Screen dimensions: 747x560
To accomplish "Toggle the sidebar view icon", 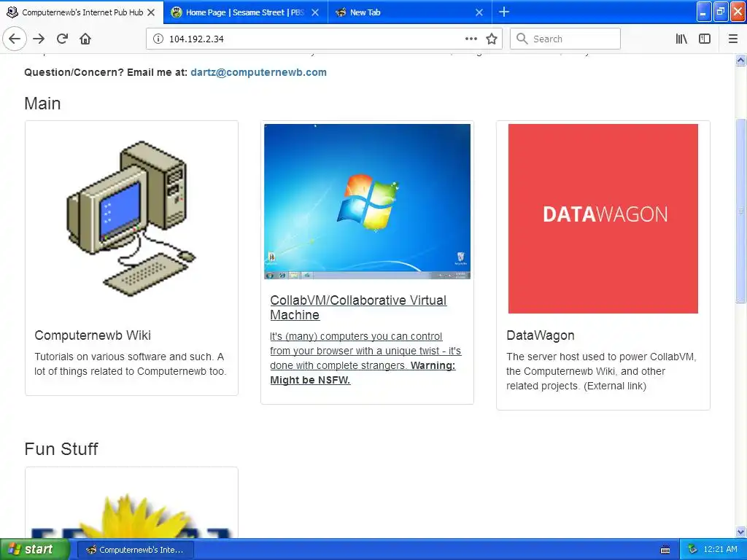I will (x=705, y=39).
